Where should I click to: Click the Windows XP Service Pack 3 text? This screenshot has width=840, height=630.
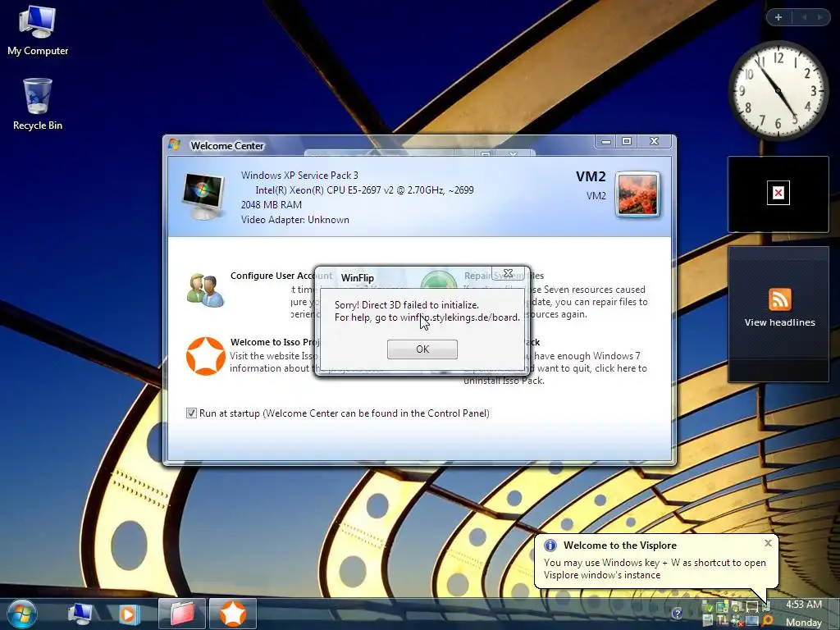click(x=299, y=176)
